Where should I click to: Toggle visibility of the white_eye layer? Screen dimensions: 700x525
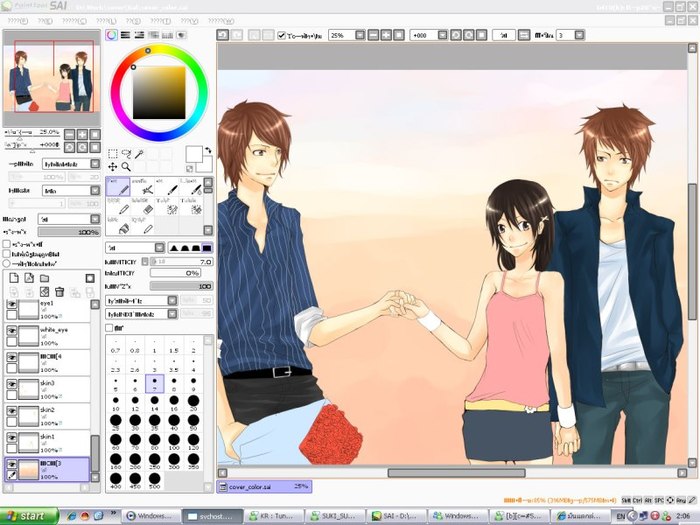(x=12, y=329)
